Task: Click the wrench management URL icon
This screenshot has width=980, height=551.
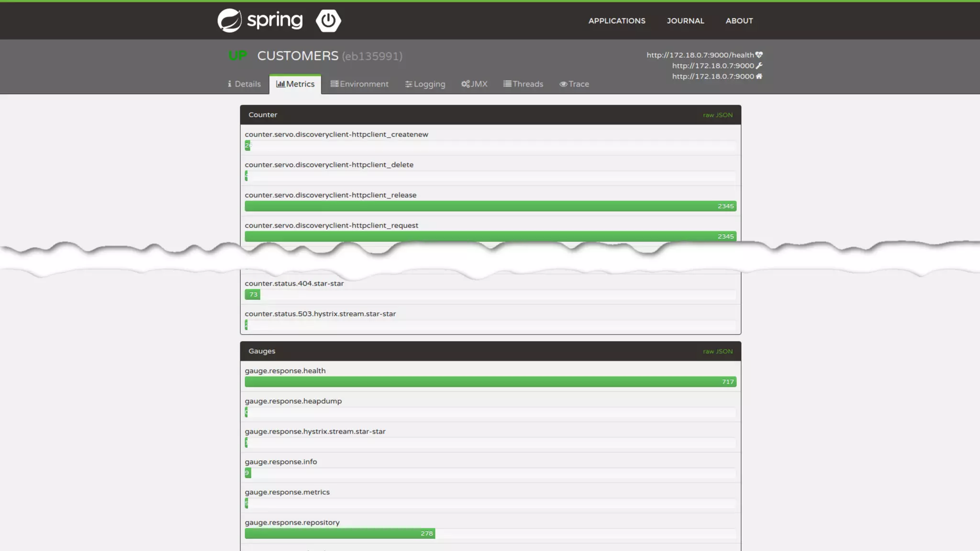Action: (759, 66)
